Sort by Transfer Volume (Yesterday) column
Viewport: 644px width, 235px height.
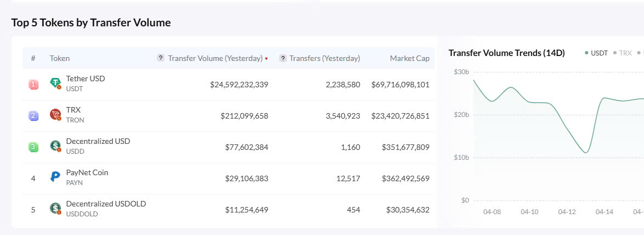tap(215, 58)
